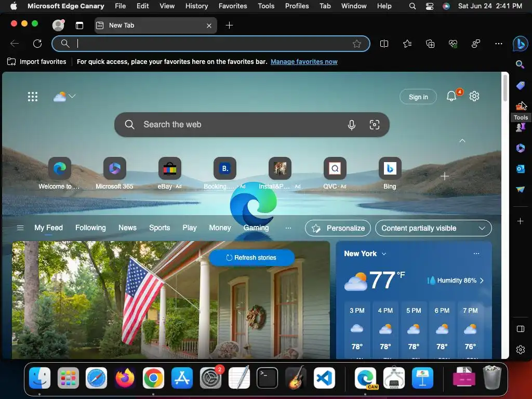Open the split screen icon in toolbar
532x399 pixels.
[x=384, y=44]
